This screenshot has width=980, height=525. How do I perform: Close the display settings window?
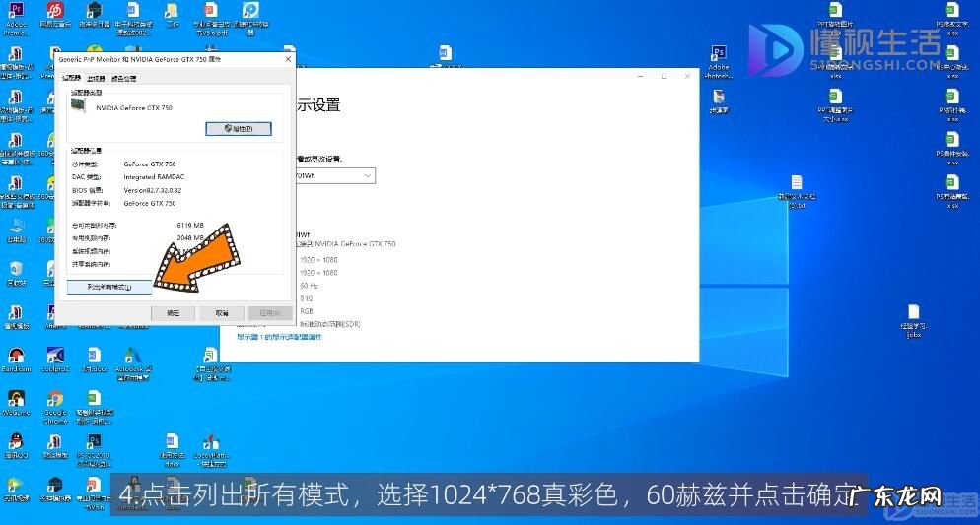(687, 76)
